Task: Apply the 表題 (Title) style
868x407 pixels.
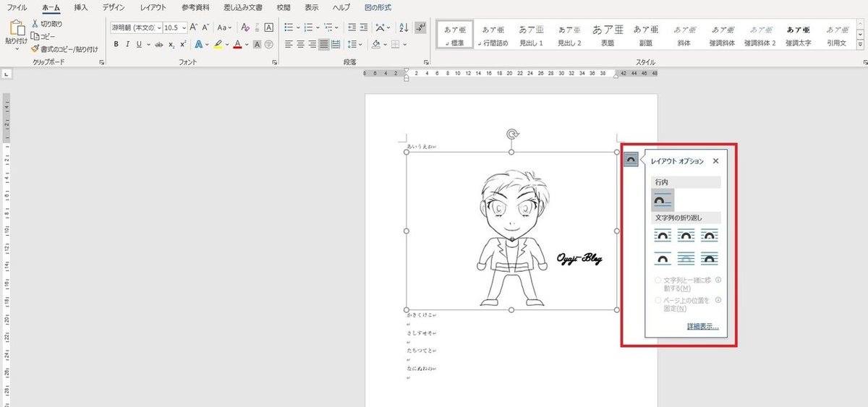Action: click(x=607, y=35)
